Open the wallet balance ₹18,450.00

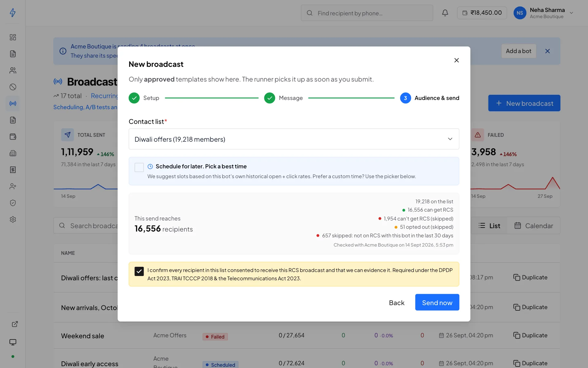coord(482,13)
